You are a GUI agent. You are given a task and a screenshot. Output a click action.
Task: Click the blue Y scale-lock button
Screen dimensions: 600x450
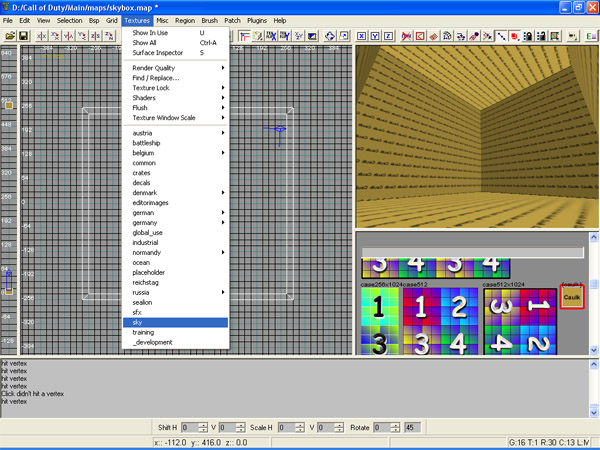[x=375, y=36]
